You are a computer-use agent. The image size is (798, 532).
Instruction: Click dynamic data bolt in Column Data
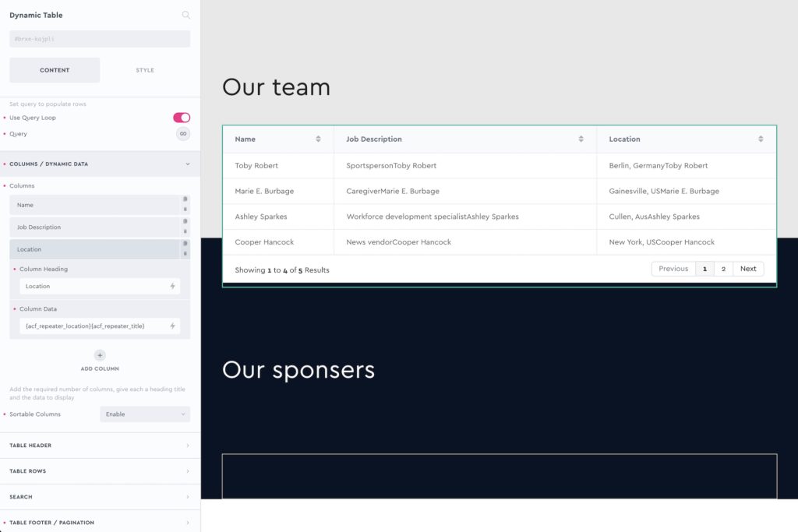[172, 326]
